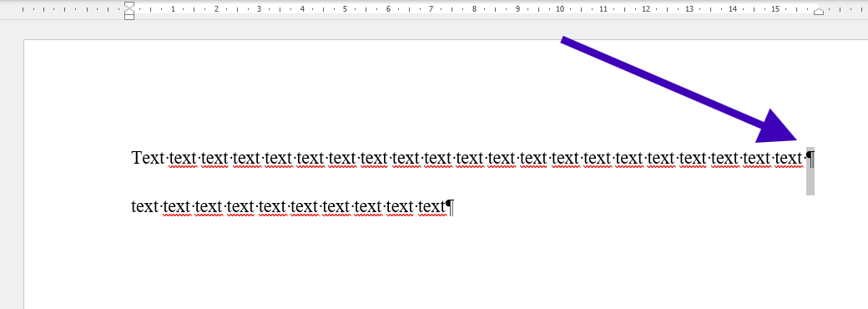
Task: Click ruler number 10
Action: click(x=560, y=9)
